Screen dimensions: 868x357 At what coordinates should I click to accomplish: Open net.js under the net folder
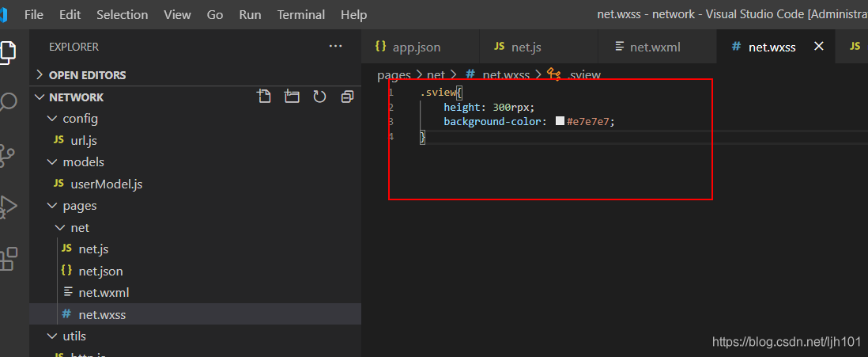click(x=194, y=249)
